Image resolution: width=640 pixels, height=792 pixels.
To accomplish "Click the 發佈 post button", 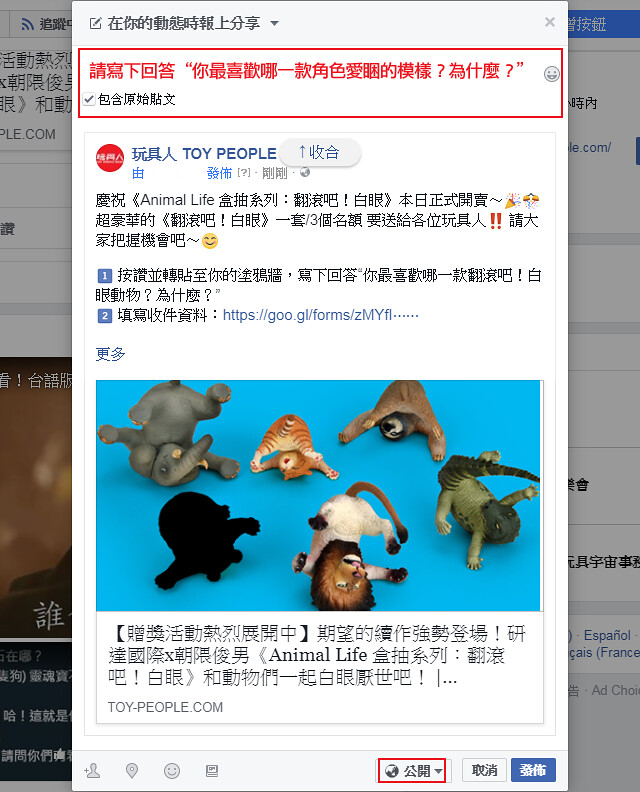I will click(533, 770).
